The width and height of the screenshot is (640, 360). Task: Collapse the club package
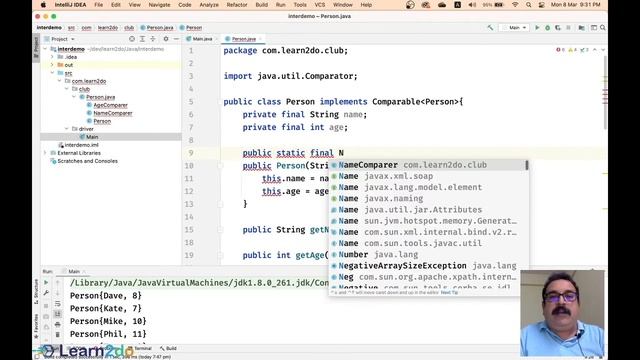(67, 89)
